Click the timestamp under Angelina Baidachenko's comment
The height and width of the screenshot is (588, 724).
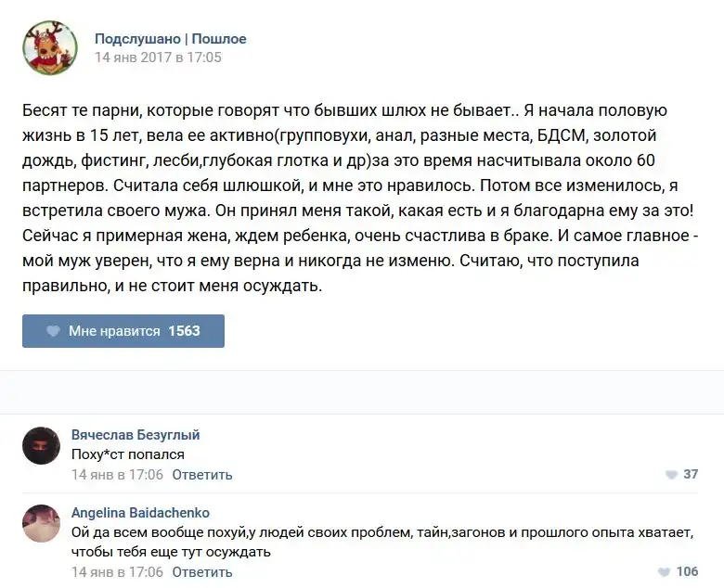click(x=117, y=572)
